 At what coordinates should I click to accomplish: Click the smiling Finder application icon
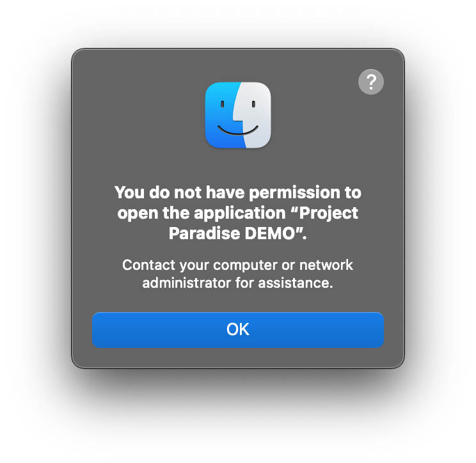(x=238, y=115)
